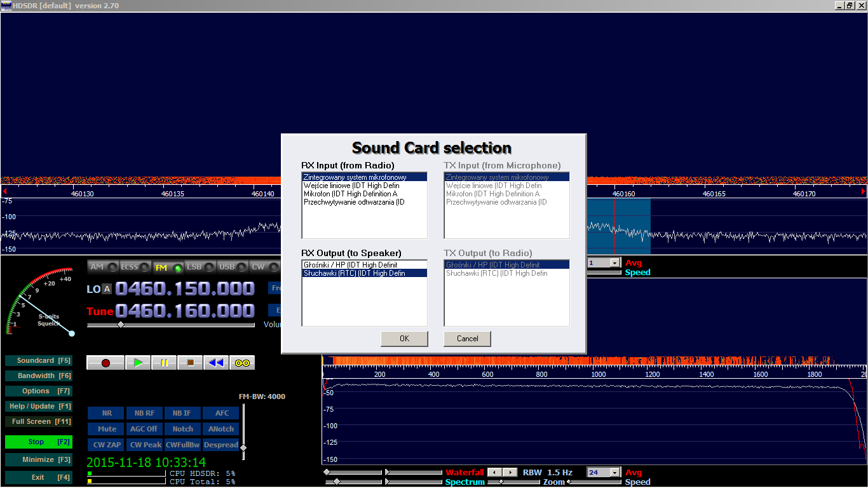Select ECSS demodulation mode
The image size is (868, 488).
135,267
